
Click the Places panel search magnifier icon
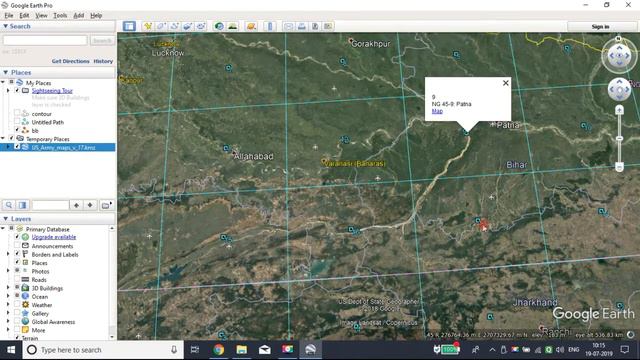[x=9, y=205]
